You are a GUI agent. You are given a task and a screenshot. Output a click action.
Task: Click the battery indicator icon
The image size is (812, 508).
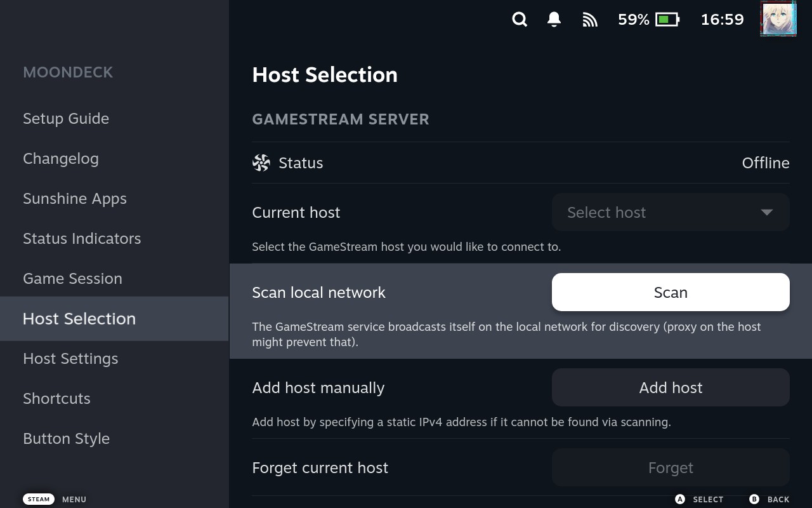667,20
